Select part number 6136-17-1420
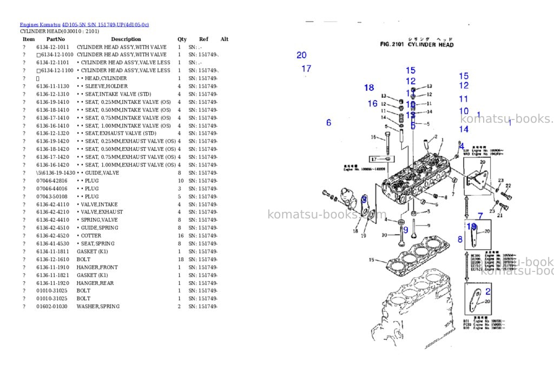 coord(52,157)
